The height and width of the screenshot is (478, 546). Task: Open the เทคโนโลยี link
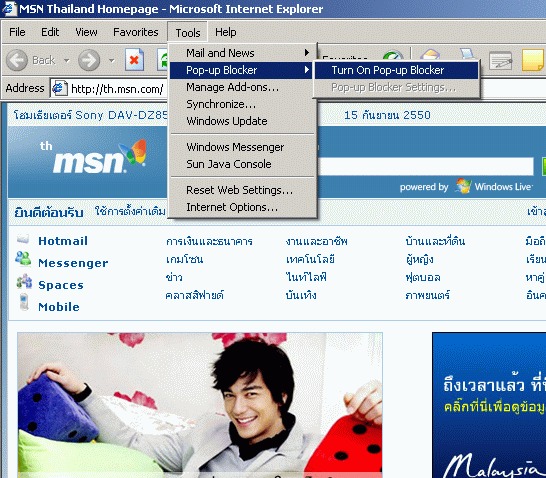[x=310, y=259]
